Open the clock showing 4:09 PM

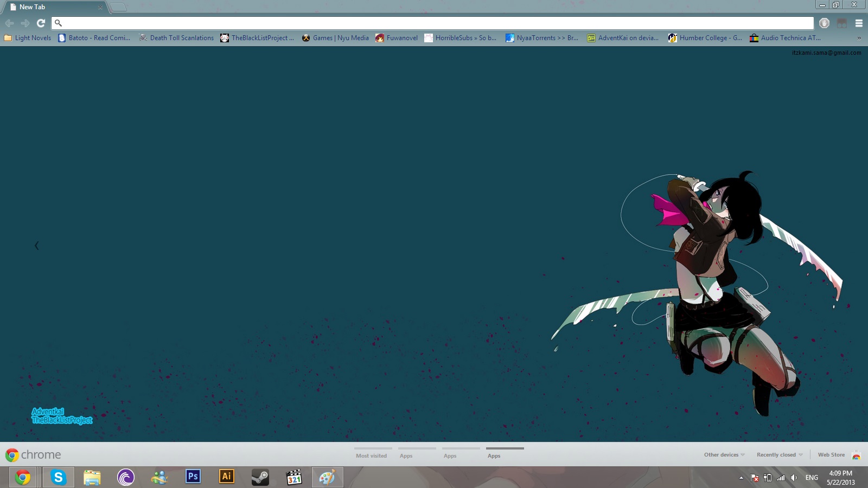pos(841,478)
